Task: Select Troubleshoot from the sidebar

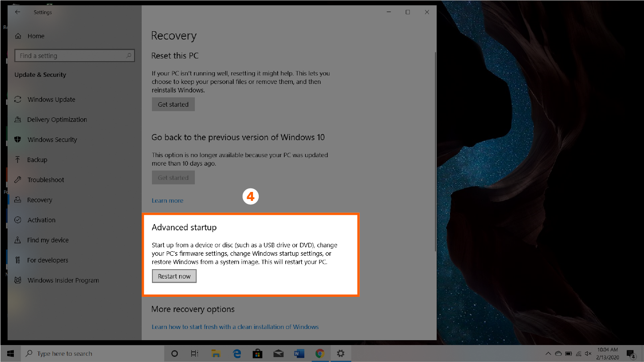Action: tap(46, 180)
